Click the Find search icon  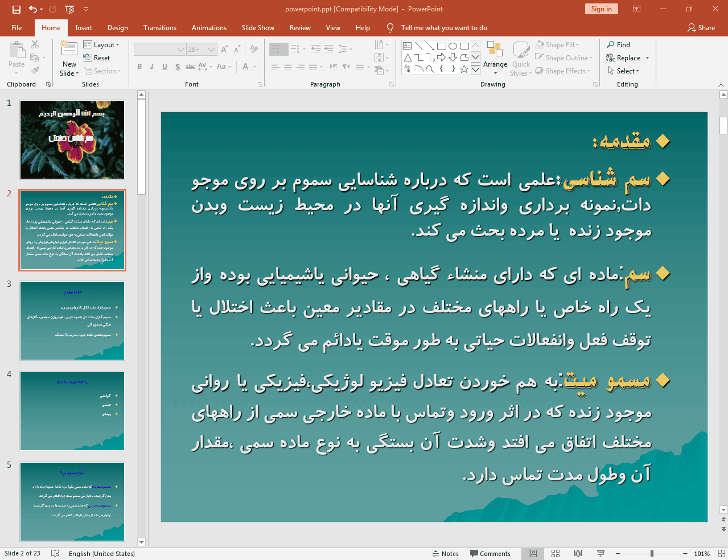click(x=611, y=45)
